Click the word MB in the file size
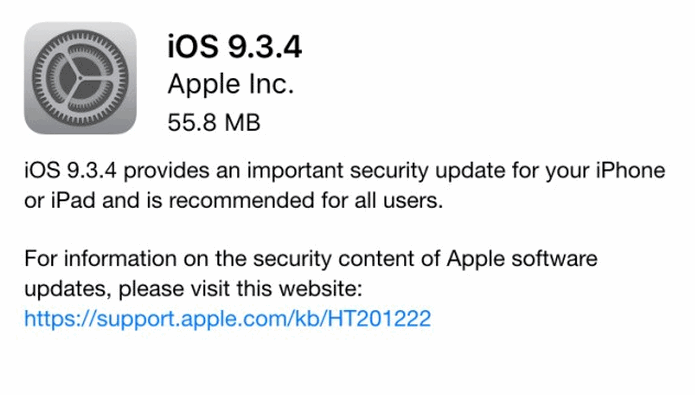Viewport: 695px width, 395px height. pyautogui.click(x=242, y=123)
